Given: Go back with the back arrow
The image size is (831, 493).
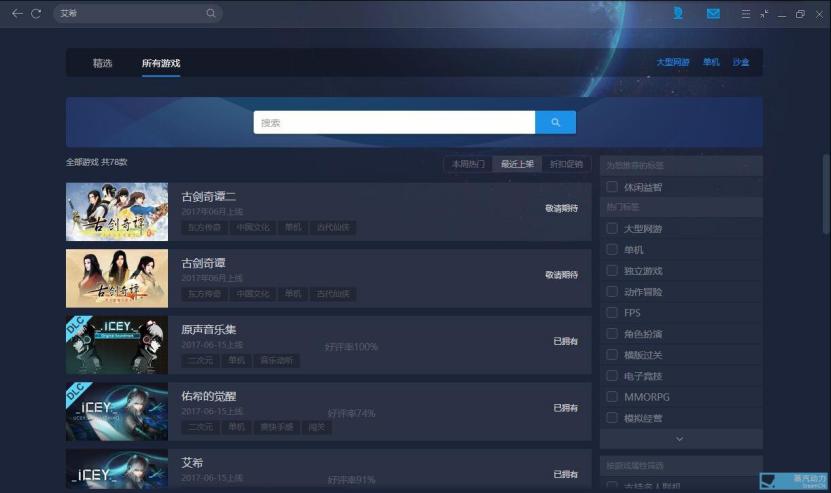Looking at the screenshot, I should click(17, 14).
